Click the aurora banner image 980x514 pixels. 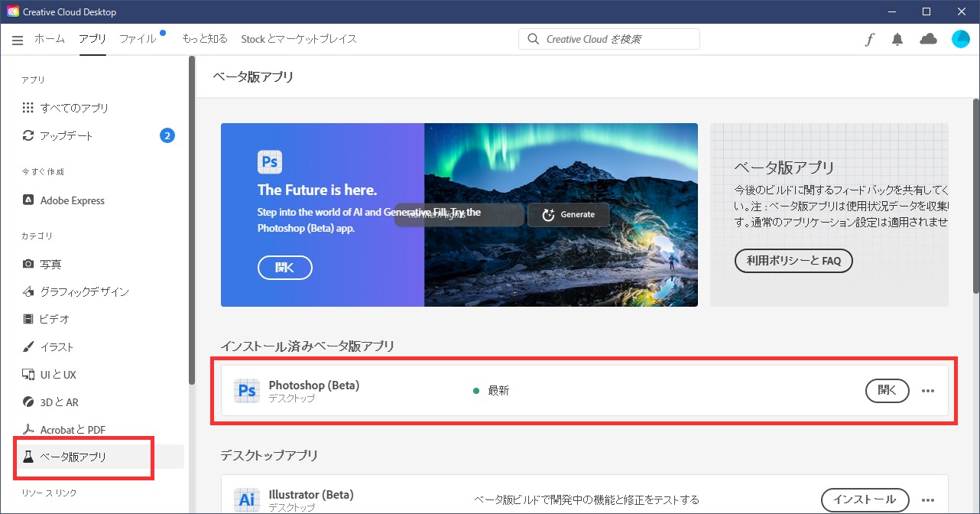coord(561,215)
